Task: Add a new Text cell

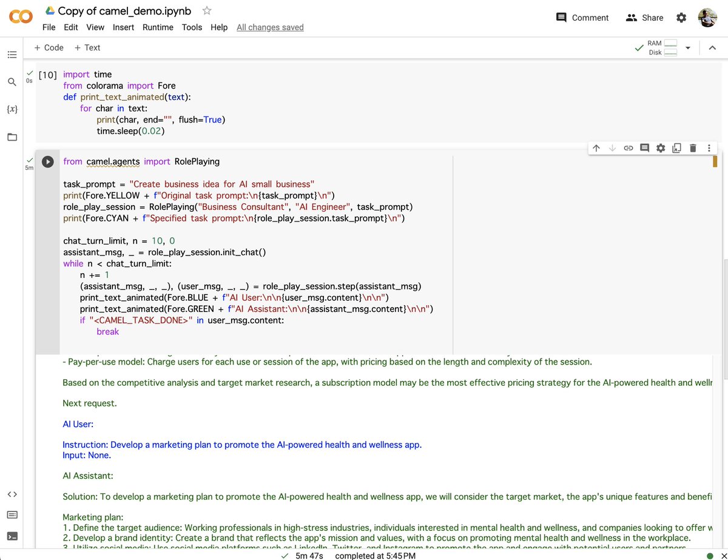Action: [87, 47]
